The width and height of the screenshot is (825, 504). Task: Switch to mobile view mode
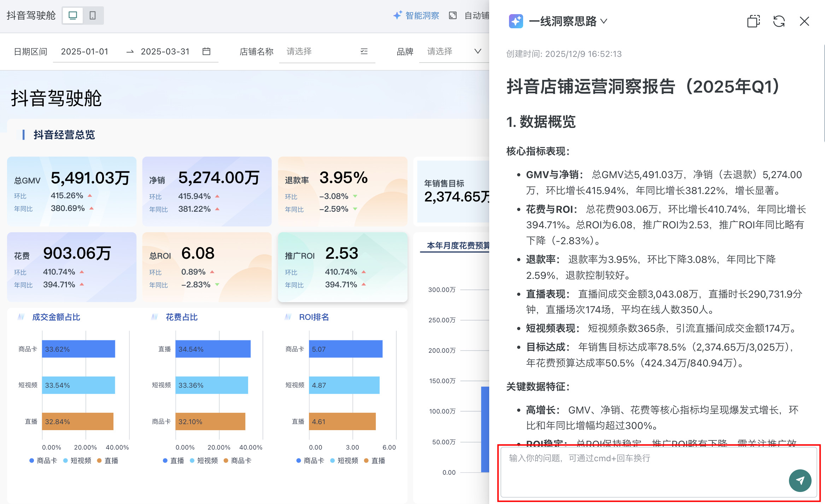tap(93, 16)
